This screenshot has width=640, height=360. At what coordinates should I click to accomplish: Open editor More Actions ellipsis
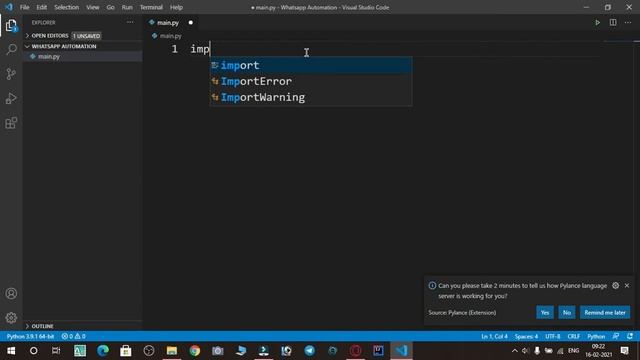coord(628,22)
